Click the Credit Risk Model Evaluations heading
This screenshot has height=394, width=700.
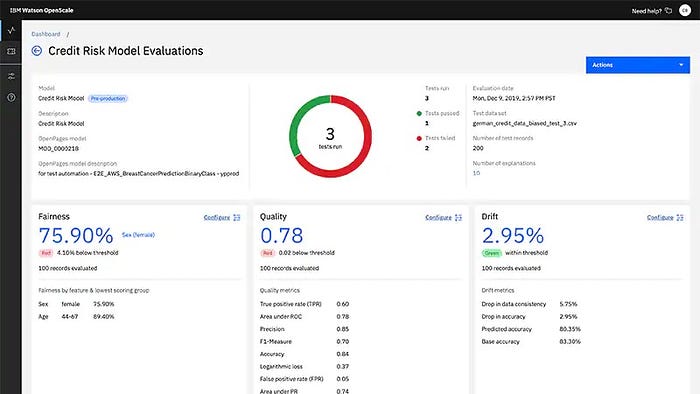pyautogui.click(x=125, y=51)
